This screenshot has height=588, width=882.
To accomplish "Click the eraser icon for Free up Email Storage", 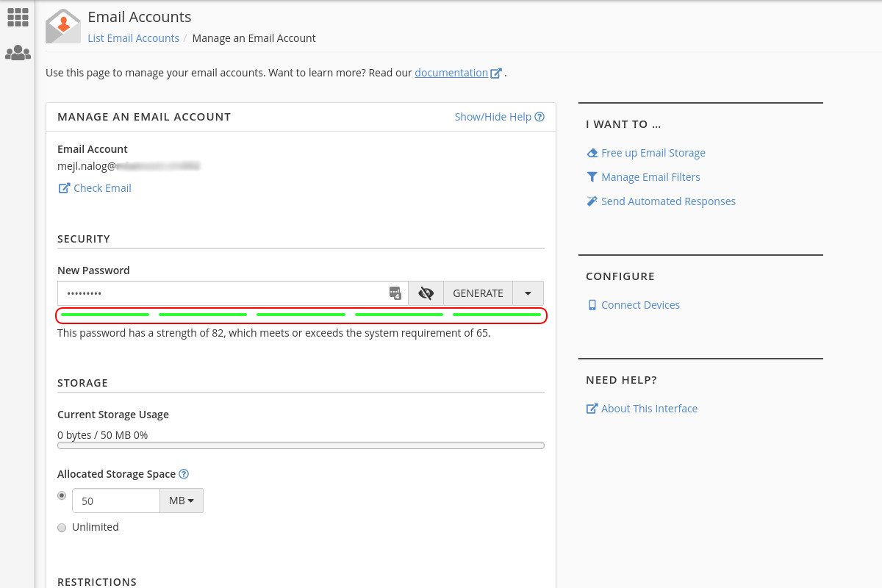I will pyautogui.click(x=592, y=153).
